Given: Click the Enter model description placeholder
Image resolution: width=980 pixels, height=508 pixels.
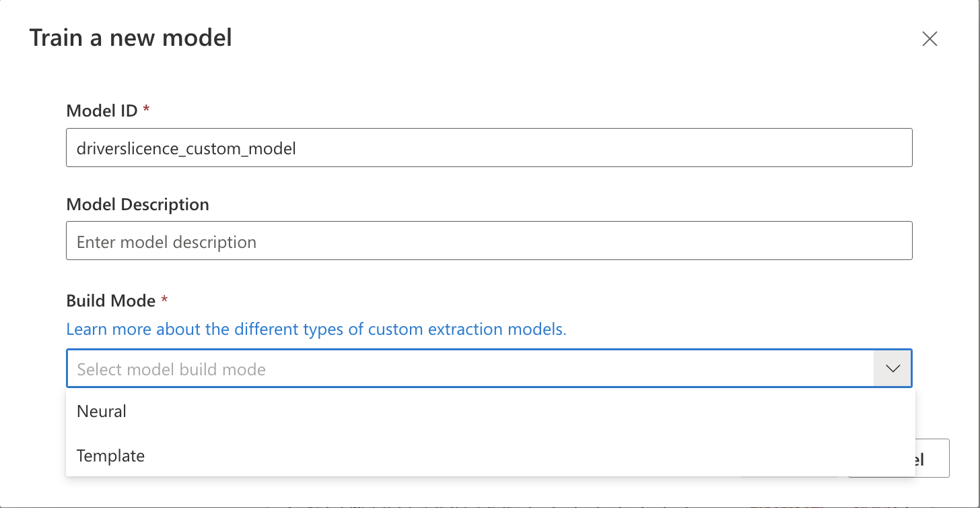Looking at the screenshot, I should (166, 242).
